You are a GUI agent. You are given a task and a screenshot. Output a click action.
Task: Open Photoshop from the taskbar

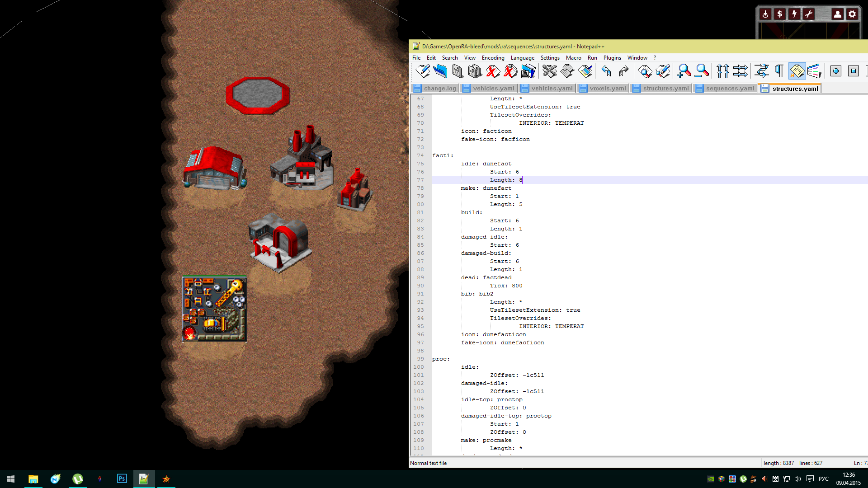[122, 479]
